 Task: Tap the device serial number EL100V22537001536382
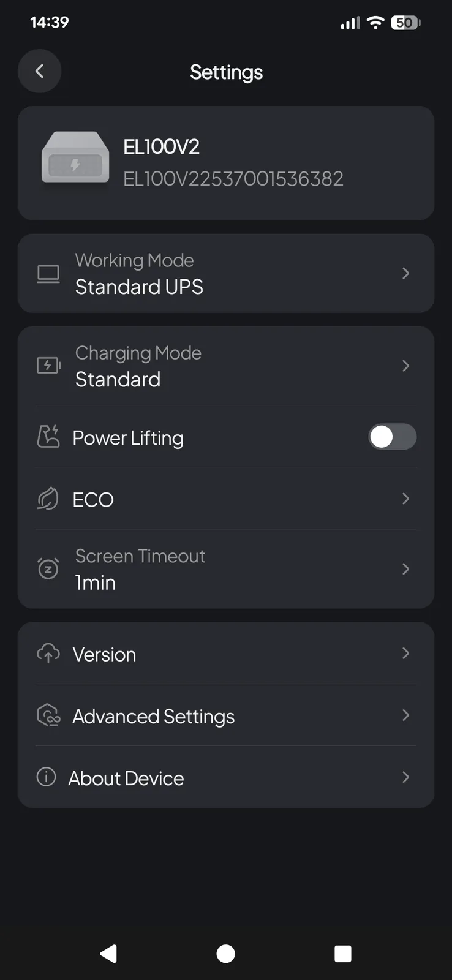click(x=233, y=179)
